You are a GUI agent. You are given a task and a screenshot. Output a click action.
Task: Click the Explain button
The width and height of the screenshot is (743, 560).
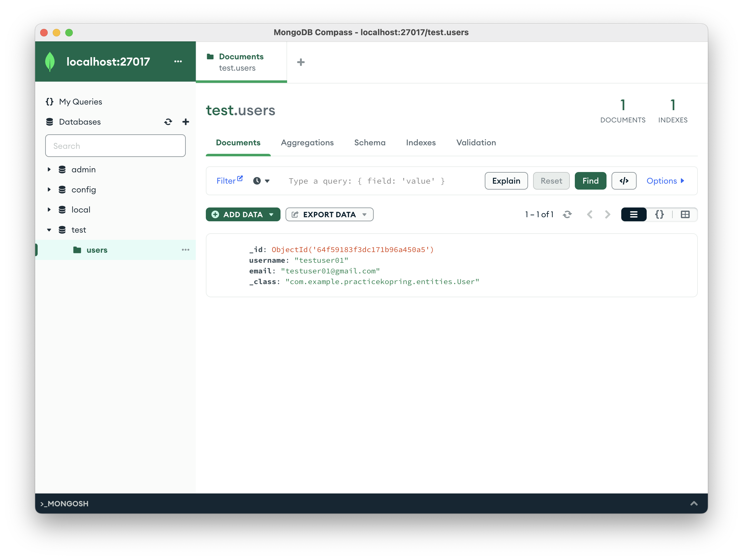(x=506, y=181)
